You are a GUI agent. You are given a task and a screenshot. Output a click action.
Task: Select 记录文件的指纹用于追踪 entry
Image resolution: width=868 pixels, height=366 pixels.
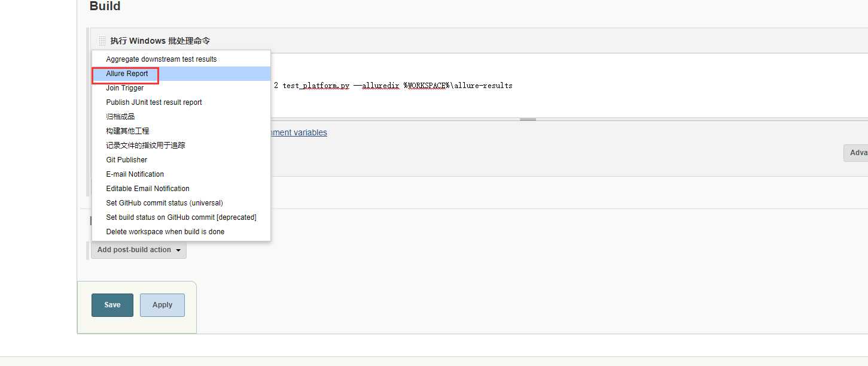click(x=181, y=146)
